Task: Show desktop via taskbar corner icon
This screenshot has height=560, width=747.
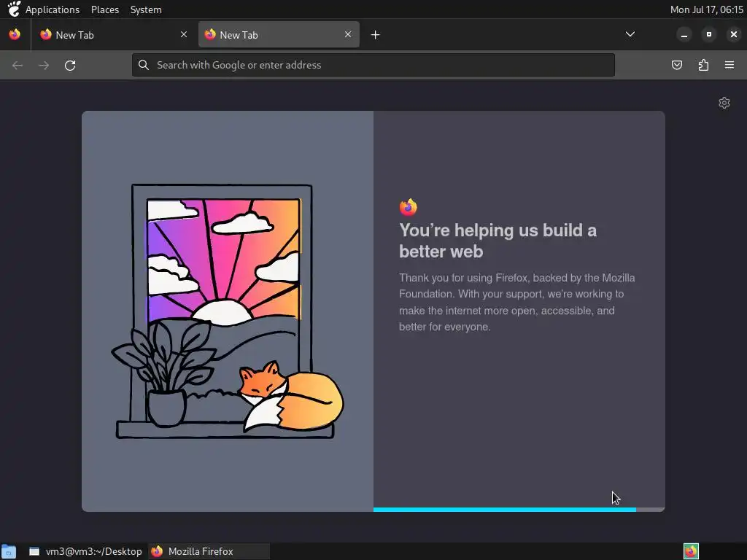Action: coord(9,551)
